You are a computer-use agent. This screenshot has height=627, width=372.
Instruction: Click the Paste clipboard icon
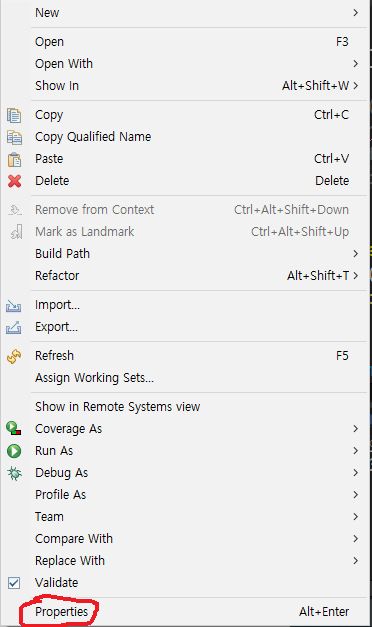(x=14, y=160)
